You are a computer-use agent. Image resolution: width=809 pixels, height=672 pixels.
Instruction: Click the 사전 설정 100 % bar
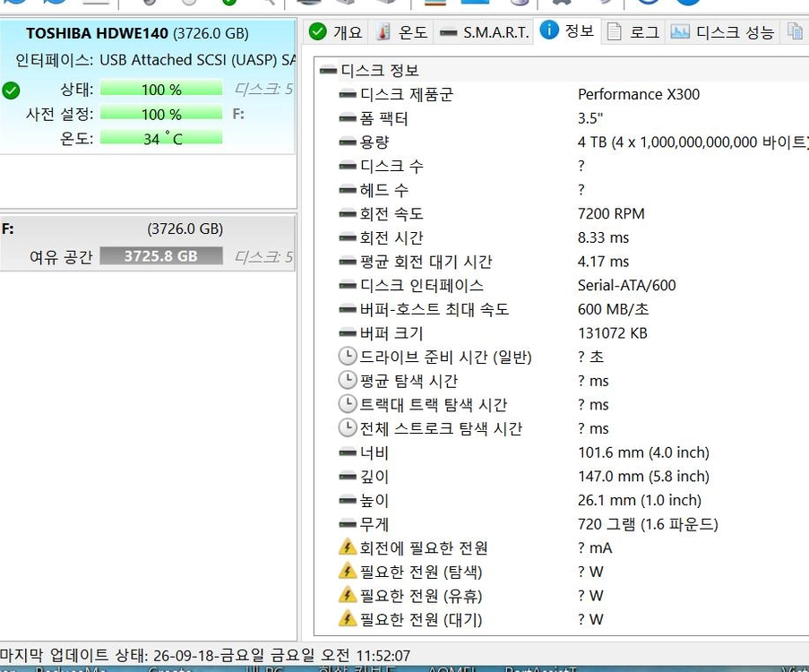pos(161,114)
